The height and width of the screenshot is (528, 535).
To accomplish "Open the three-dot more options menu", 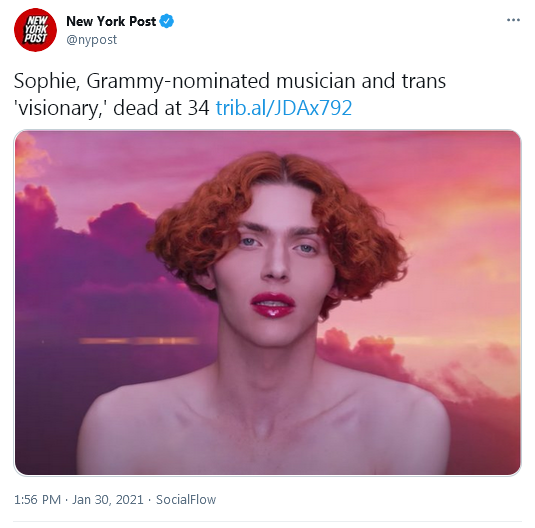I will pos(514,20).
